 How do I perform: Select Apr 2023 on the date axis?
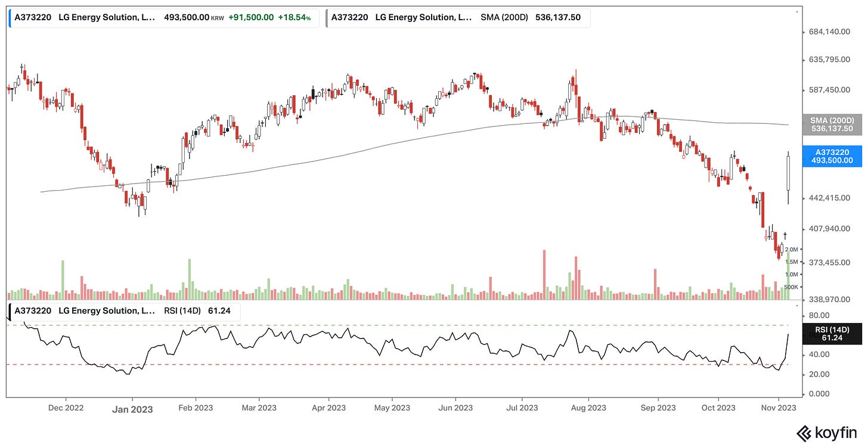tap(328, 408)
